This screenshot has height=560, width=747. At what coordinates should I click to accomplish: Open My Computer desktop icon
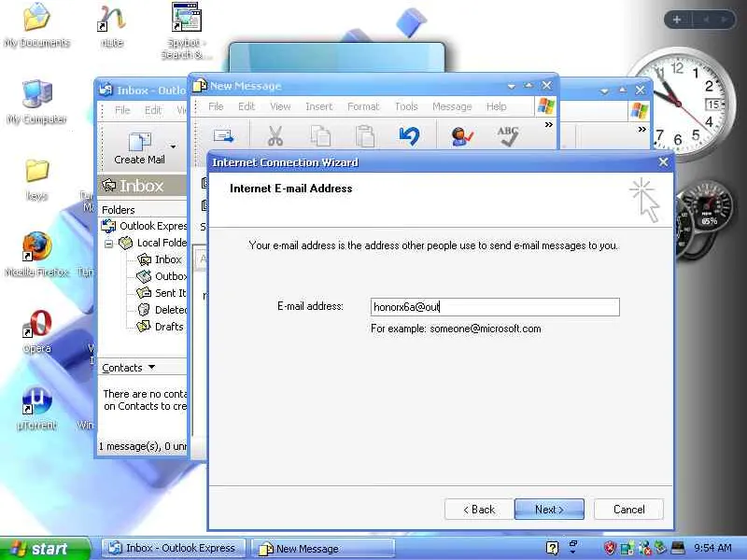(36, 102)
